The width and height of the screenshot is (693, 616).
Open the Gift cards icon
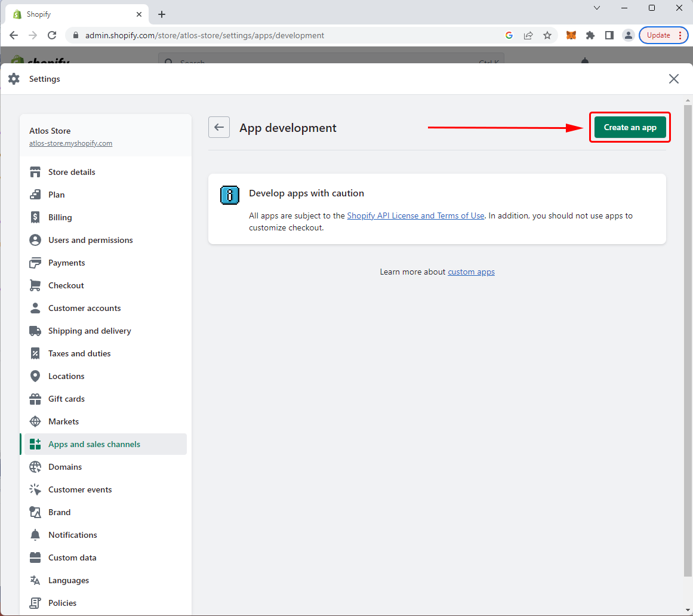(x=35, y=399)
